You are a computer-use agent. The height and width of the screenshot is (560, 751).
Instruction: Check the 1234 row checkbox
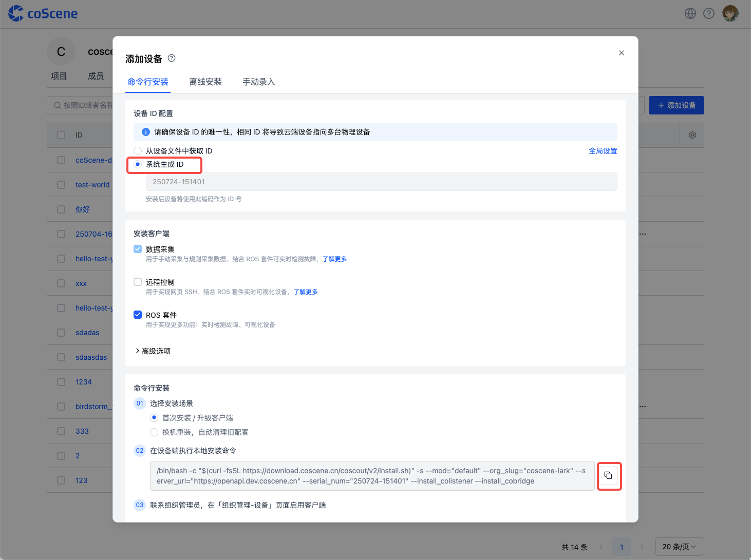61,382
